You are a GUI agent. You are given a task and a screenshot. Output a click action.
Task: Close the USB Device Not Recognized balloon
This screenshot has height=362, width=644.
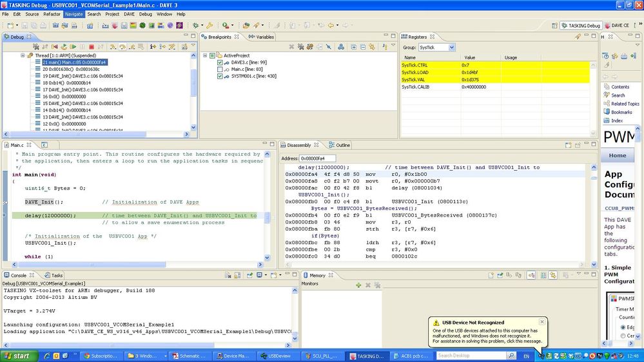coord(542,322)
